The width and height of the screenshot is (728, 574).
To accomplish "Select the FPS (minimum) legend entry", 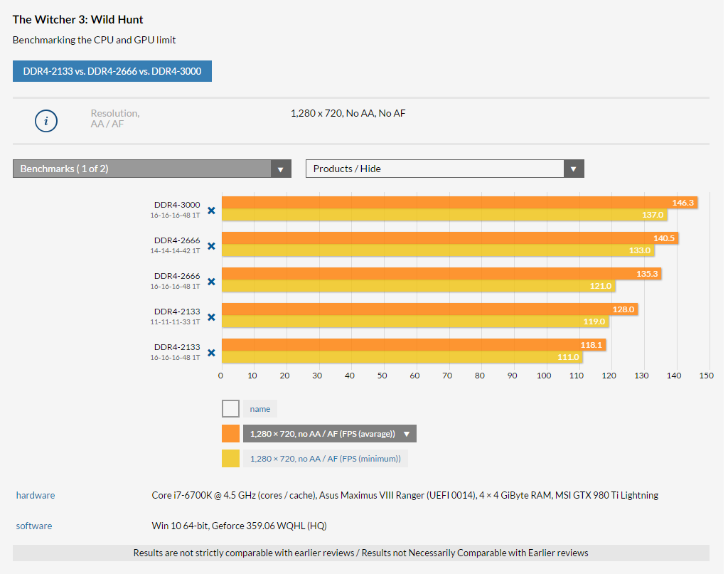I will 326,458.
